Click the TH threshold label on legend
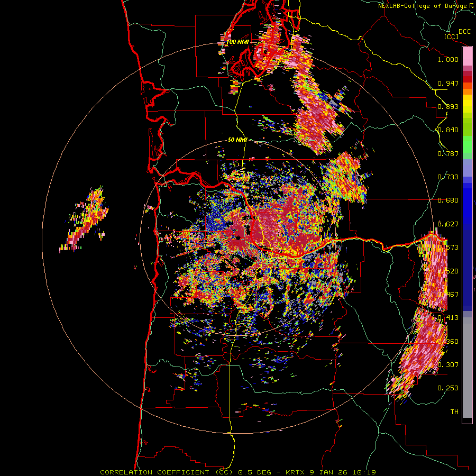Viewport: 476px width, 476px height. 454,411
